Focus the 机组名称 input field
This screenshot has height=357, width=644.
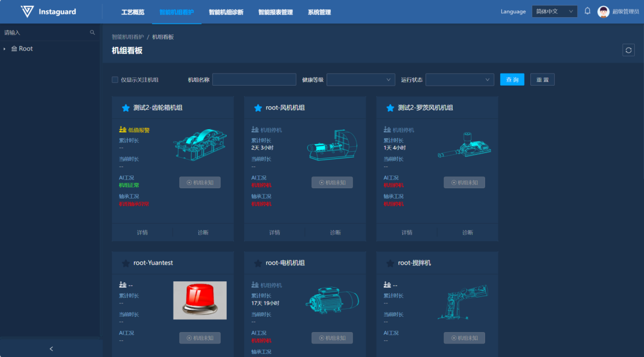[x=254, y=79]
